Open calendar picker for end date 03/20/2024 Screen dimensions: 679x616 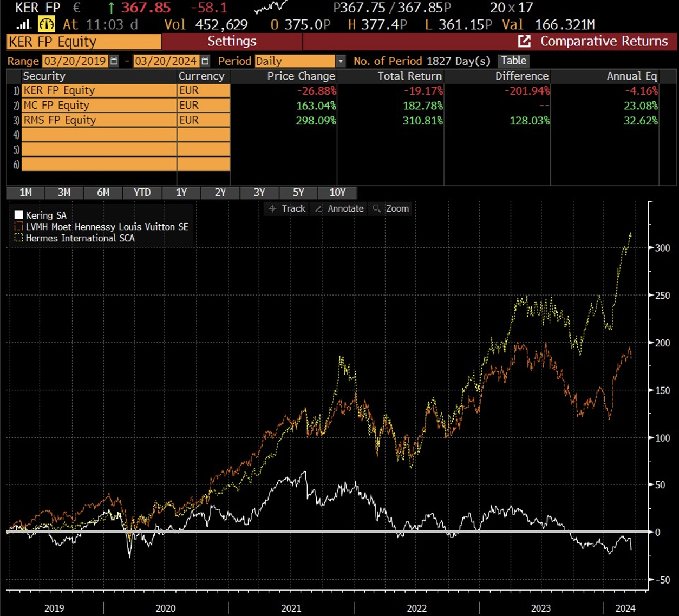click(205, 61)
